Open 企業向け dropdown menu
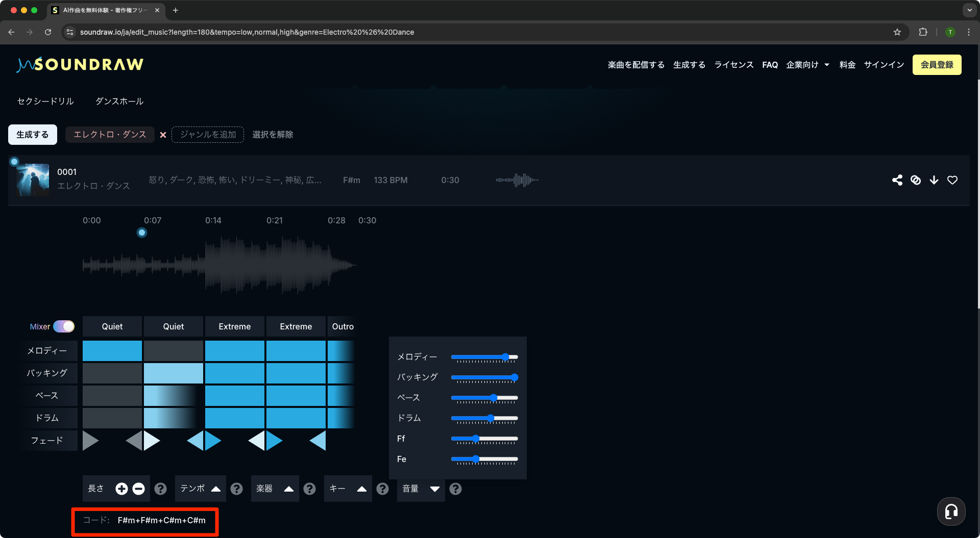The image size is (980, 538). click(x=808, y=65)
